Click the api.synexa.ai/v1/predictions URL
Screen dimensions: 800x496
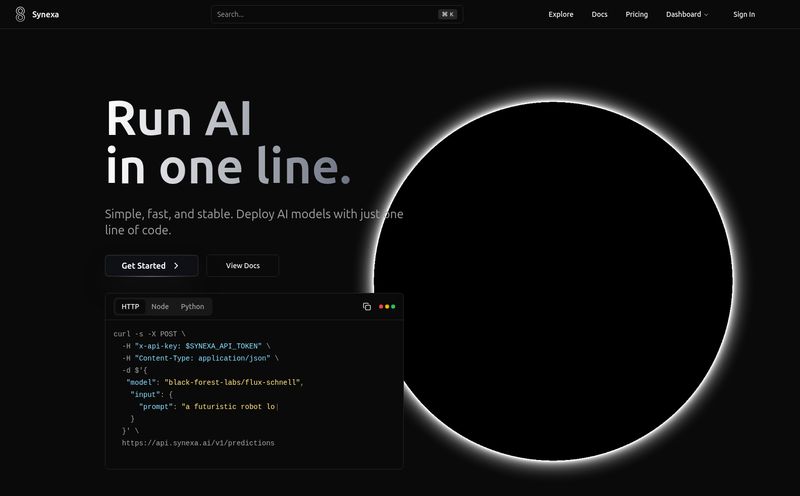coord(198,443)
